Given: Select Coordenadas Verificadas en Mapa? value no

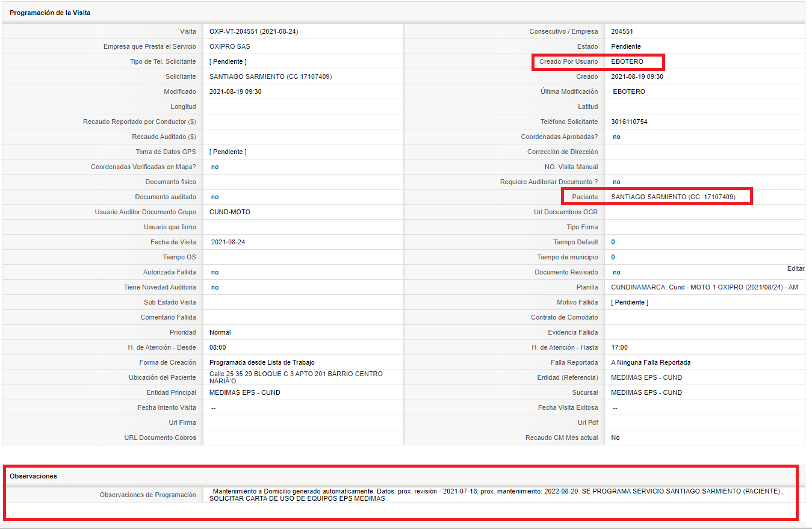Looking at the screenshot, I should (x=215, y=167).
